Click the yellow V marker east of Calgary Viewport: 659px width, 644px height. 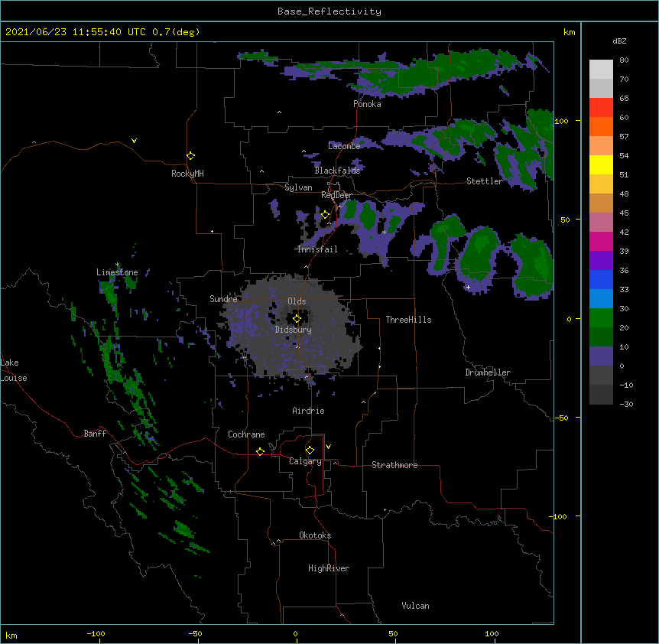[x=328, y=447]
